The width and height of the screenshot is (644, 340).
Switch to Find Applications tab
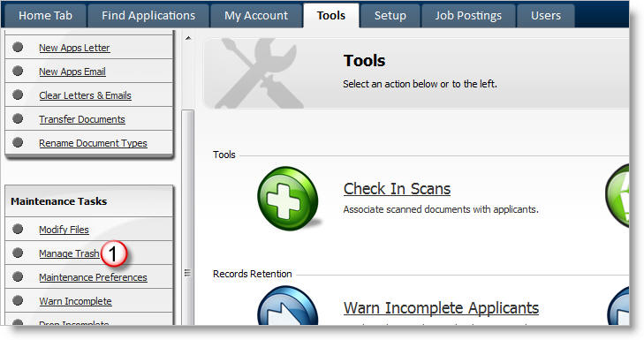click(148, 16)
